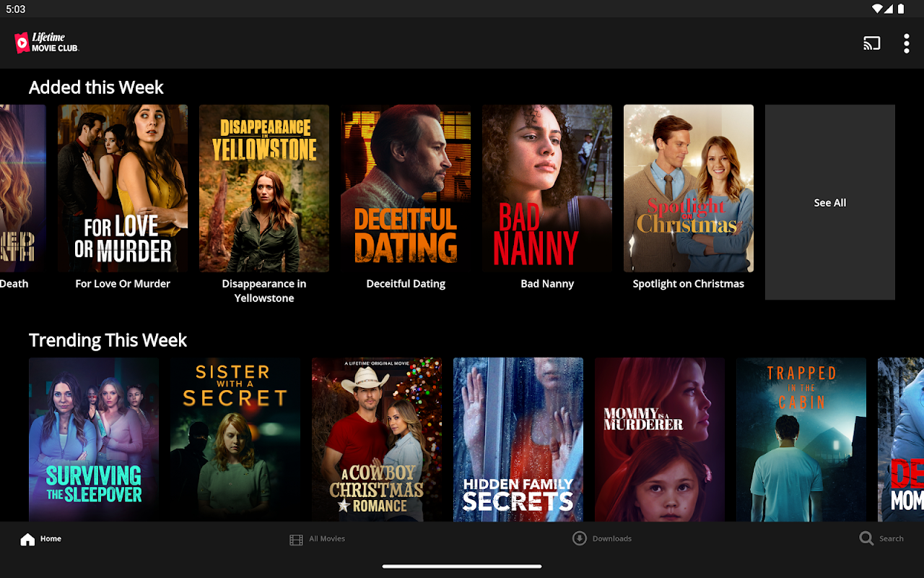Open the For Love Or Murder poster
The width and height of the screenshot is (924, 578).
point(123,189)
